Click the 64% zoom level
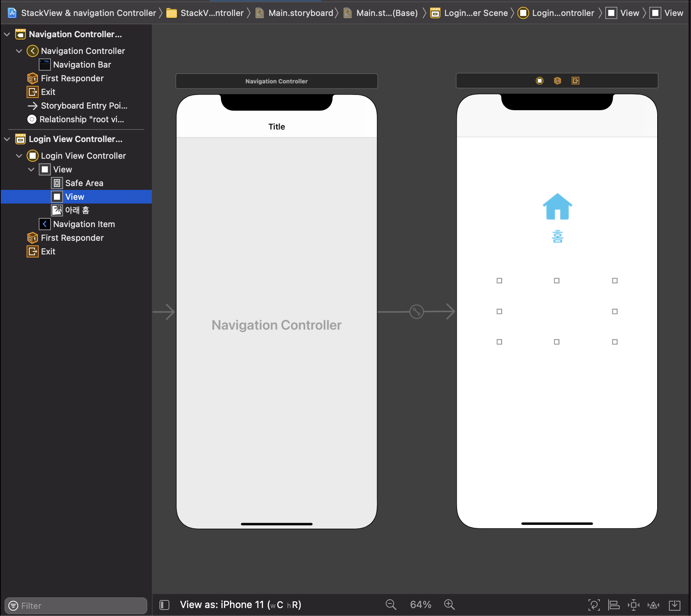Image resolution: width=691 pixels, height=616 pixels. (x=421, y=605)
